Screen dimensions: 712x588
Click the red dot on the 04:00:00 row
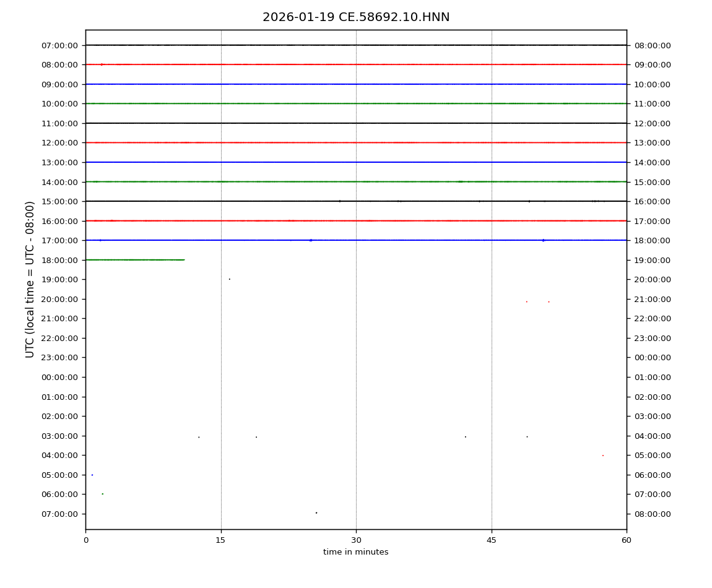[603, 456]
